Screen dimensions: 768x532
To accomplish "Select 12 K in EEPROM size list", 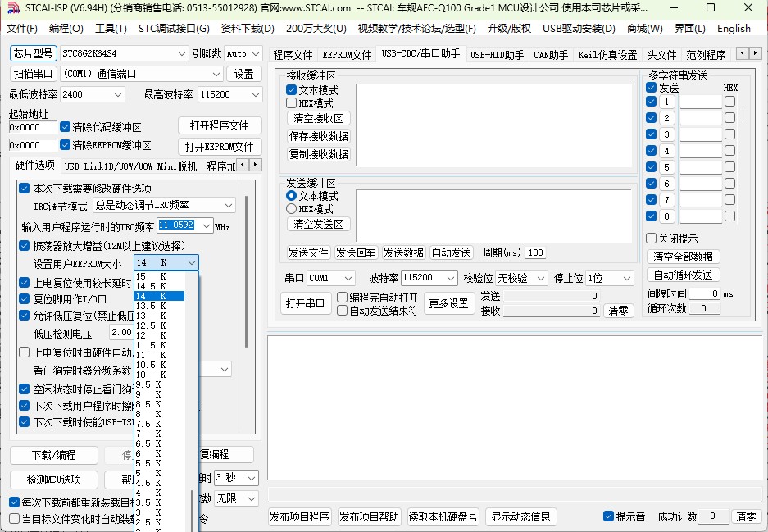I will [x=159, y=335].
